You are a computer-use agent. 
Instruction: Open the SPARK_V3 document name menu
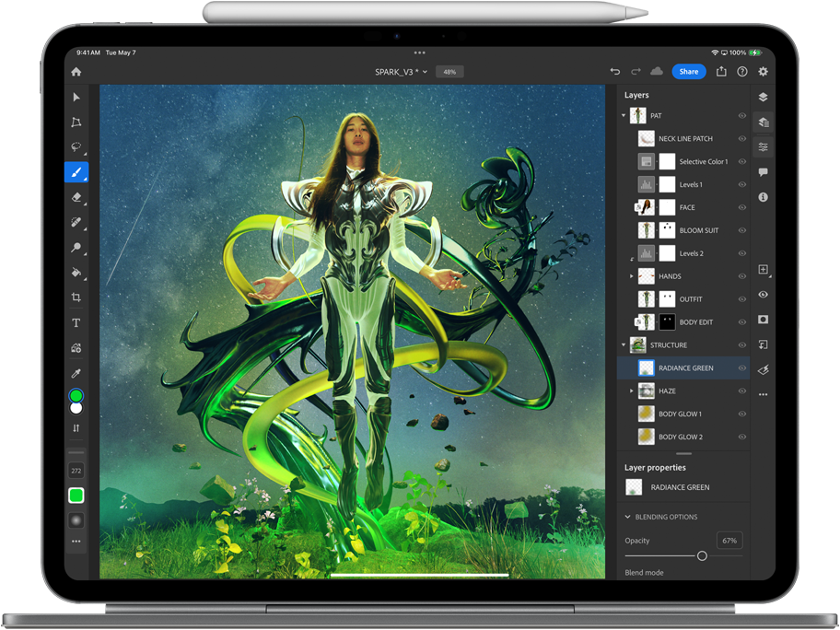point(401,72)
